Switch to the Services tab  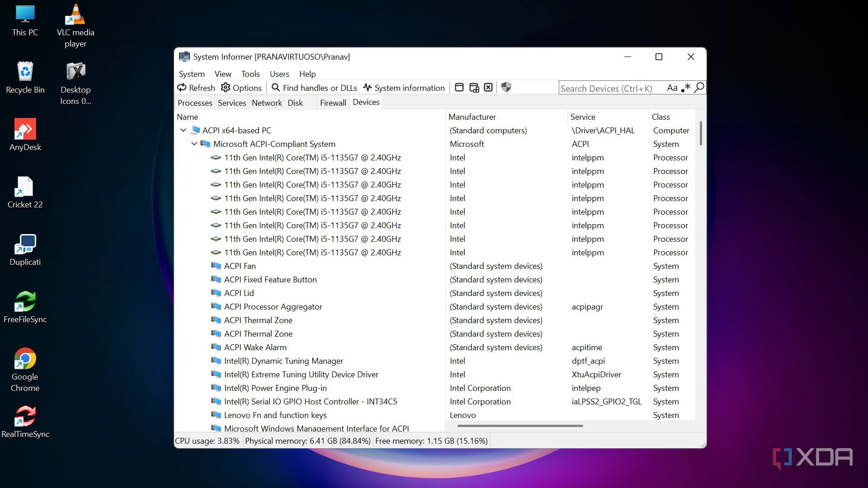(x=232, y=103)
